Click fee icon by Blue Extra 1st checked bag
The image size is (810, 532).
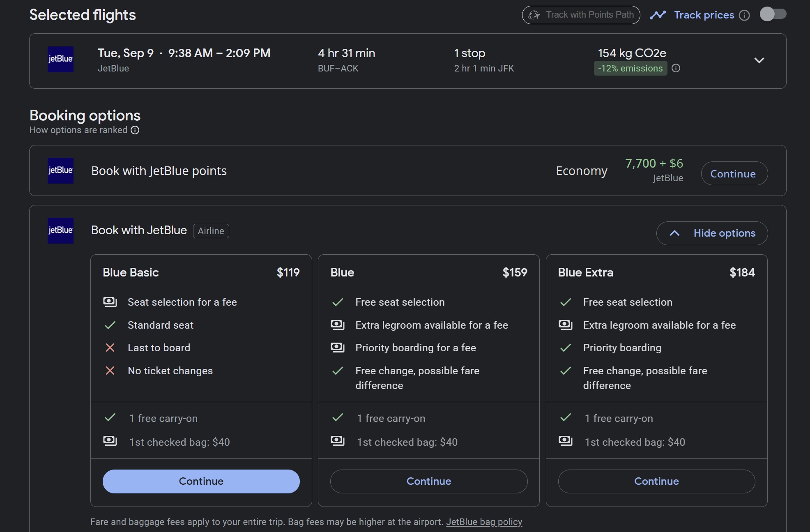coord(566,441)
